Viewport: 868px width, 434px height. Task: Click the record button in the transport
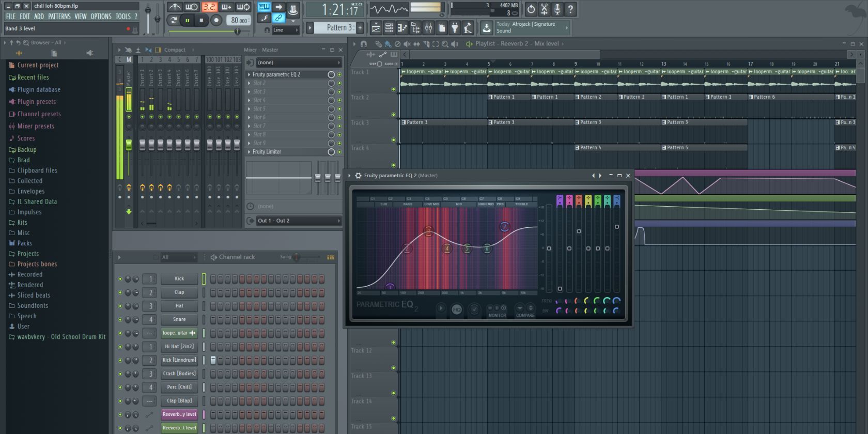tap(216, 20)
